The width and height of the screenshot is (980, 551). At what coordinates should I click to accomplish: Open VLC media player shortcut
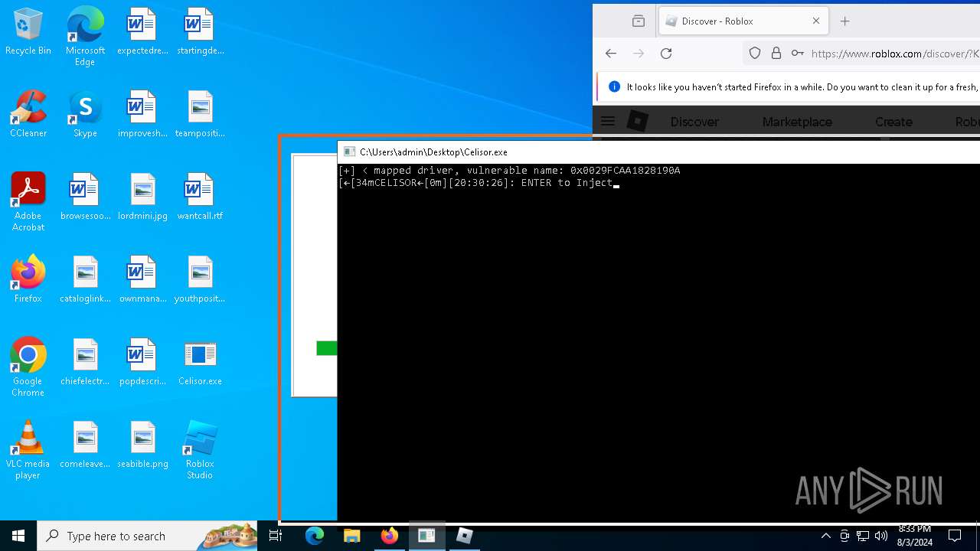pos(28,450)
